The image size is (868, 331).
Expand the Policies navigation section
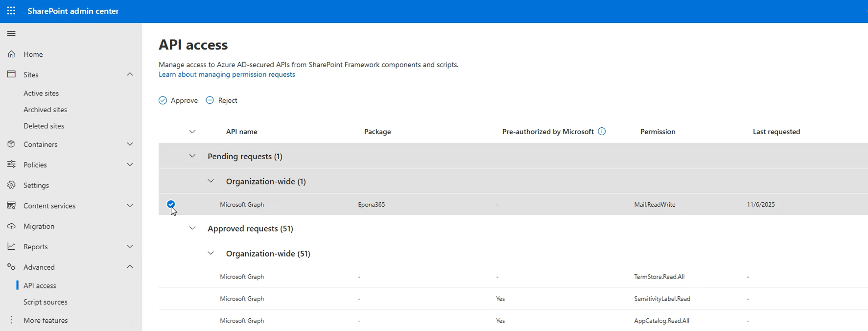pyautogui.click(x=130, y=165)
